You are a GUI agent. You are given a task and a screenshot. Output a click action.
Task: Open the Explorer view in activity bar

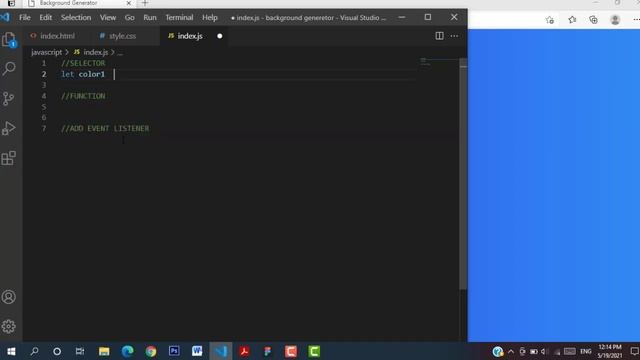point(9,40)
